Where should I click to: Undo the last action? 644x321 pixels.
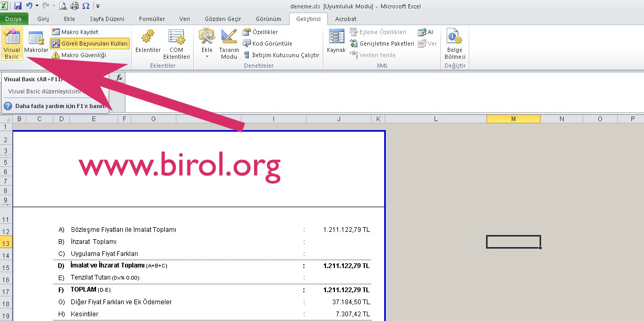(29, 6)
